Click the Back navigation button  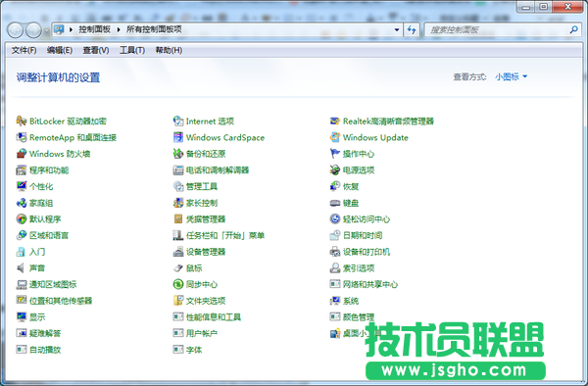click(16, 30)
